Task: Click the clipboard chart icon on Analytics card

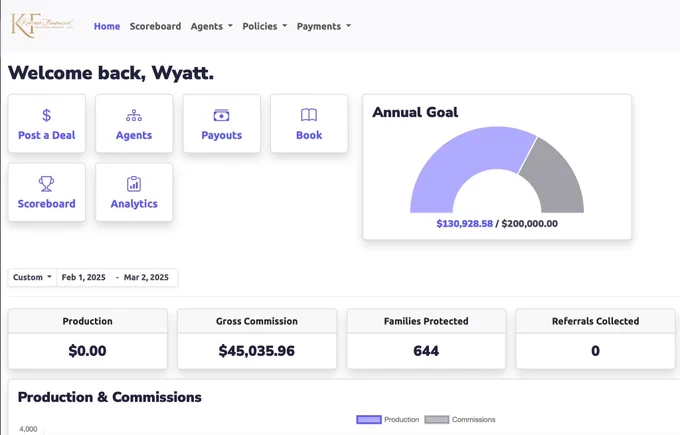Action: pyautogui.click(x=134, y=183)
